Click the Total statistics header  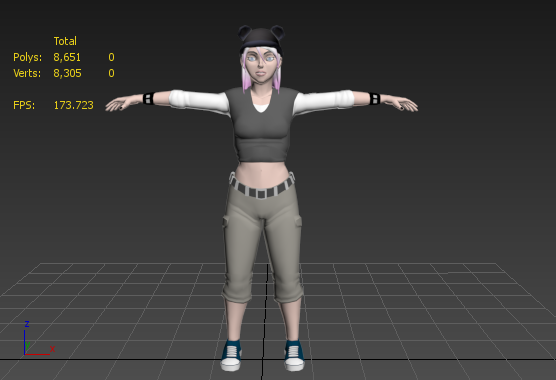[x=65, y=41]
